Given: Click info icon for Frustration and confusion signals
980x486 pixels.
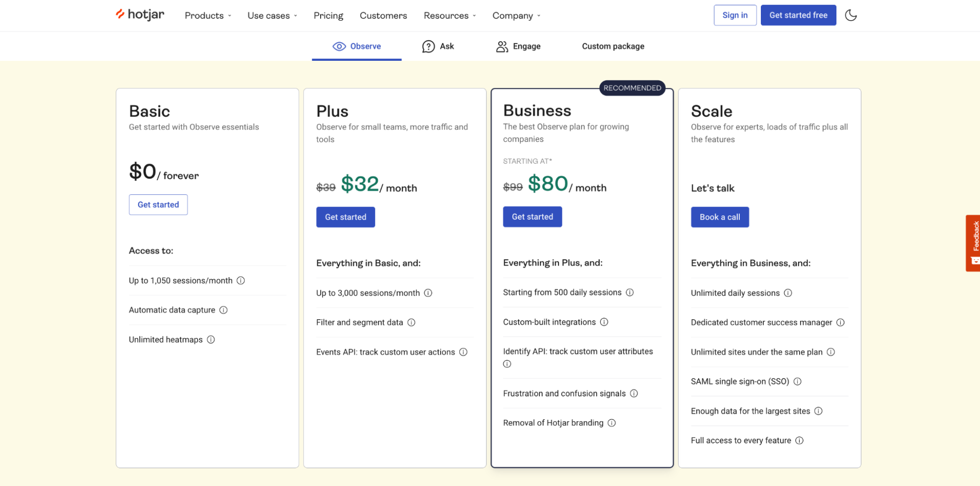Looking at the screenshot, I should [634, 393].
